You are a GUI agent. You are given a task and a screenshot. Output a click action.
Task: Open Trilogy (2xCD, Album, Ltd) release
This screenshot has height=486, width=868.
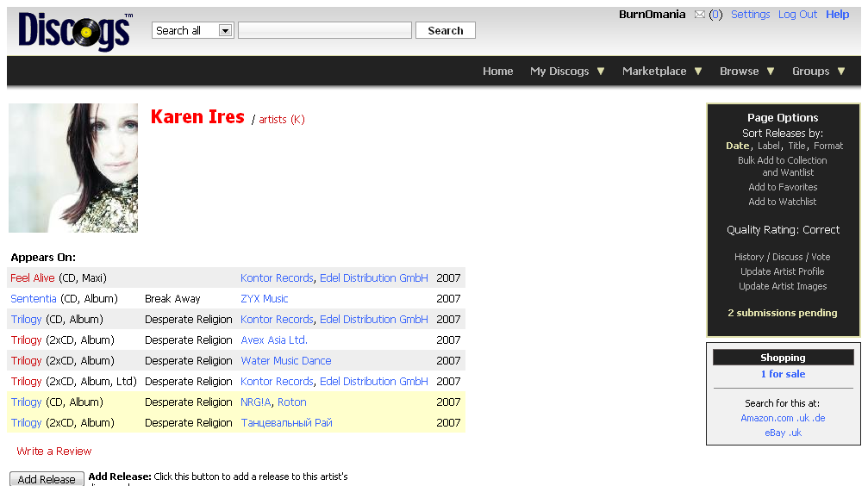[26, 382]
